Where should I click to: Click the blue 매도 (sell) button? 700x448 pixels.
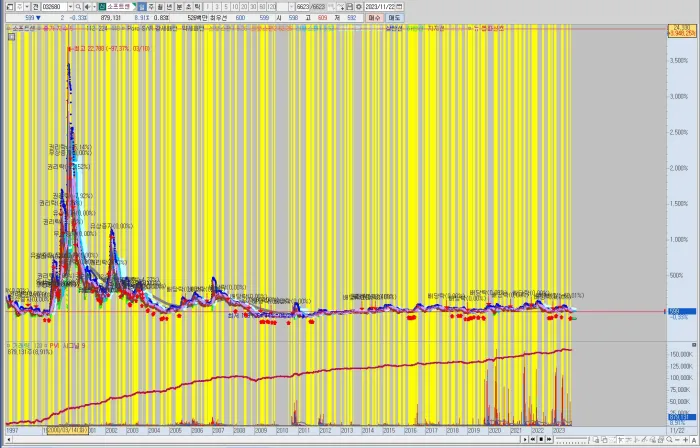point(394,18)
